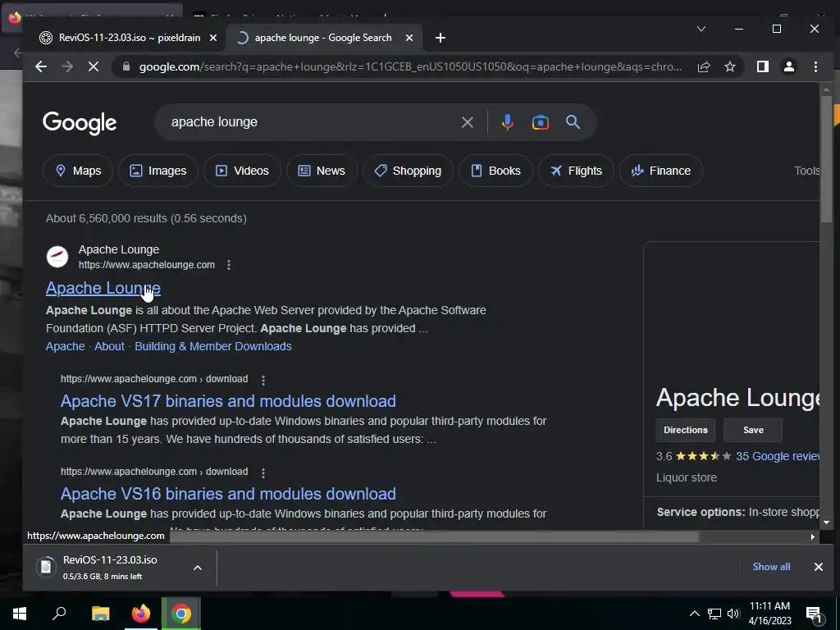840x630 pixels.
Task: Click Save in the knowledge panel
Action: 753,430
